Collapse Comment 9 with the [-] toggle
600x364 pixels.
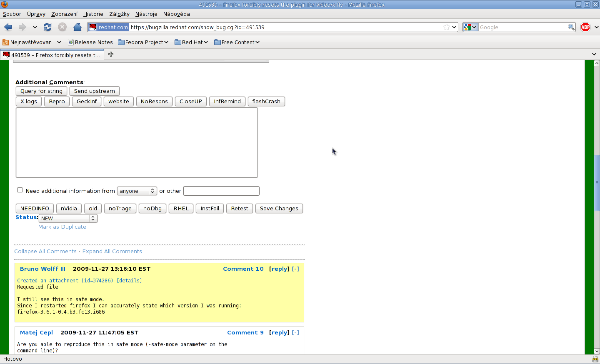tap(295, 332)
